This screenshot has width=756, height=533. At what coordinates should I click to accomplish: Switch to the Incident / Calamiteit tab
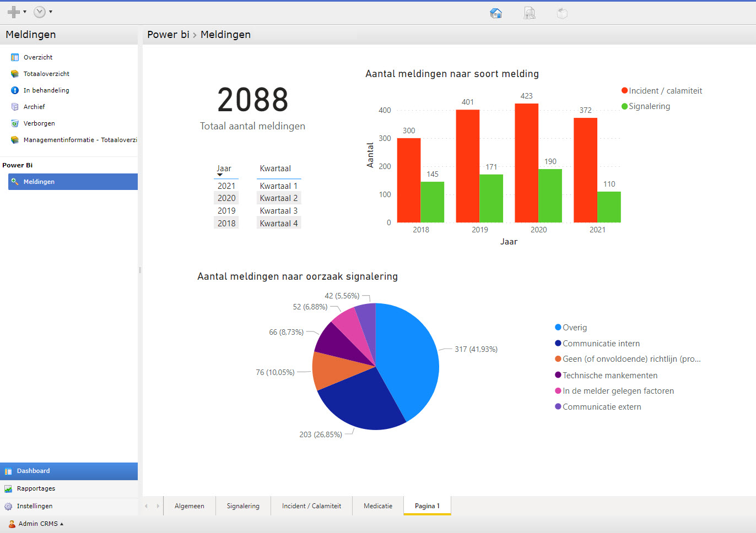[x=311, y=506]
